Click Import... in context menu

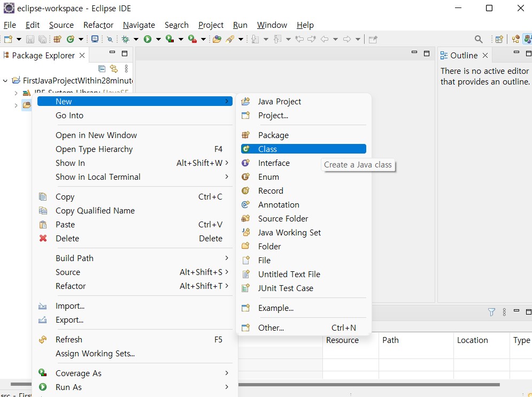click(135, 307)
